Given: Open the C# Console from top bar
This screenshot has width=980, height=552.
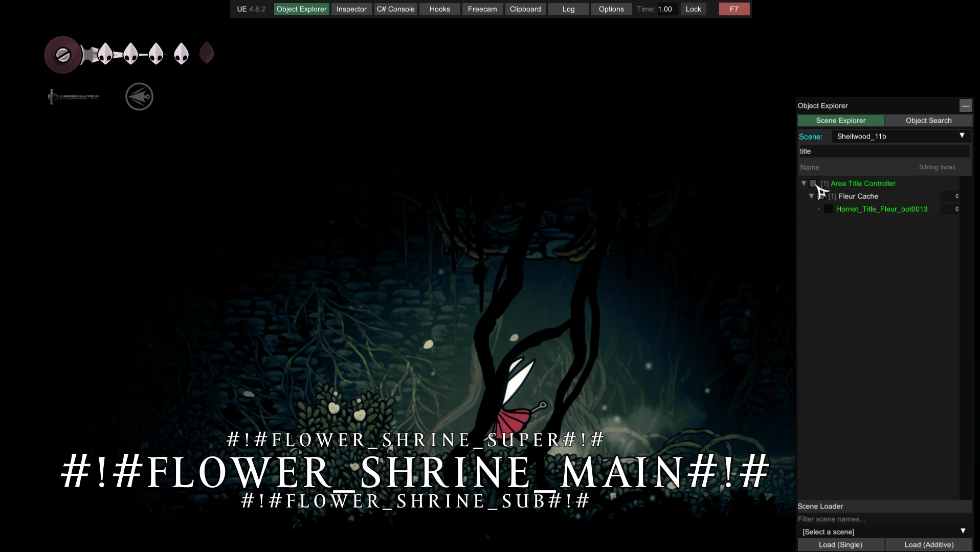Looking at the screenshot, I should (x=395, y=9).
